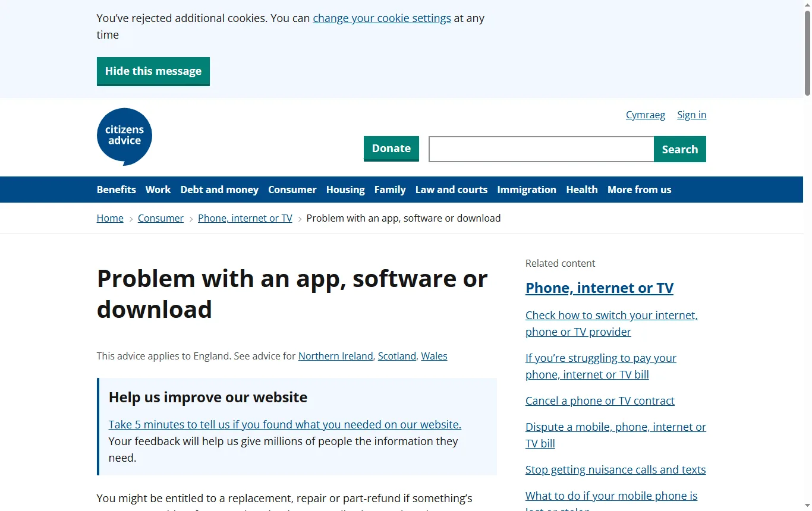Open the Family menu item
812x511 pixels.
(x=390, y=190)
